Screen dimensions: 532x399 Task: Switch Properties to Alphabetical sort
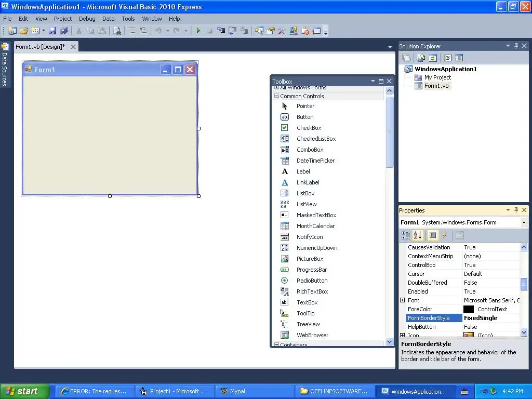pyautogui.click(x=418, y=235)
